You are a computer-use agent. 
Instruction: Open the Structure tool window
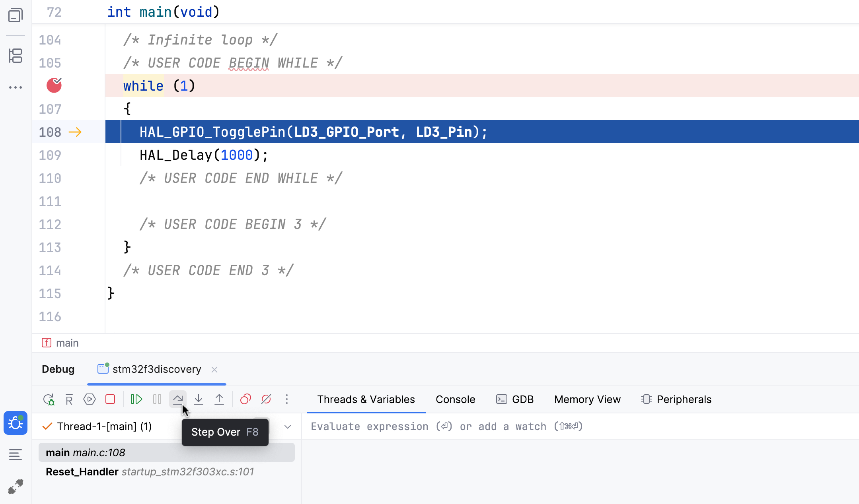coord(15,56)
